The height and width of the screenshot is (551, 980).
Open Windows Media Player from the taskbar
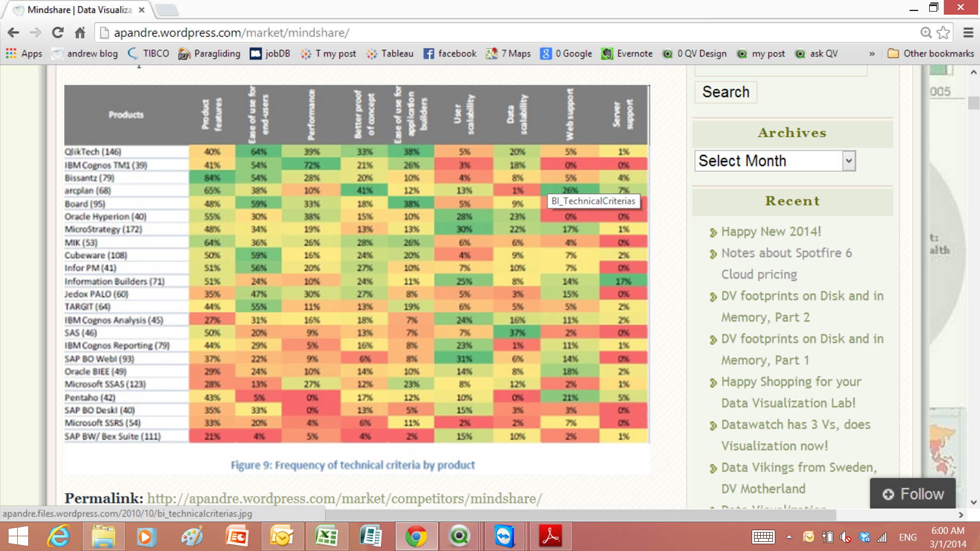point(147,537)
